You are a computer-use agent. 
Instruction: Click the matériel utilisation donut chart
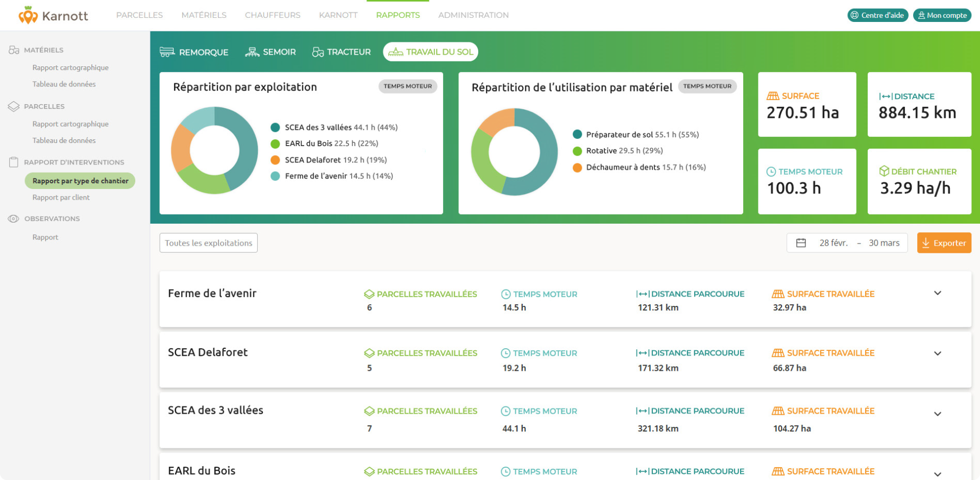(514, 152)
